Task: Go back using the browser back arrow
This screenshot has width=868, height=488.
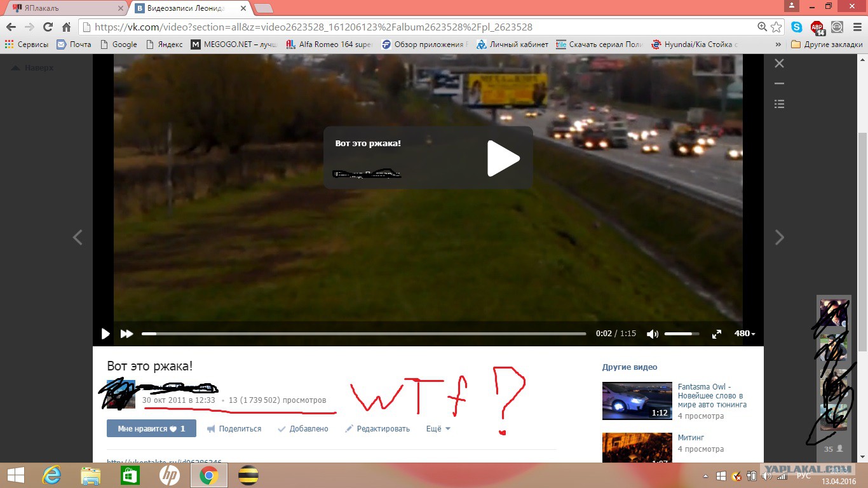Action: point(11,27)
